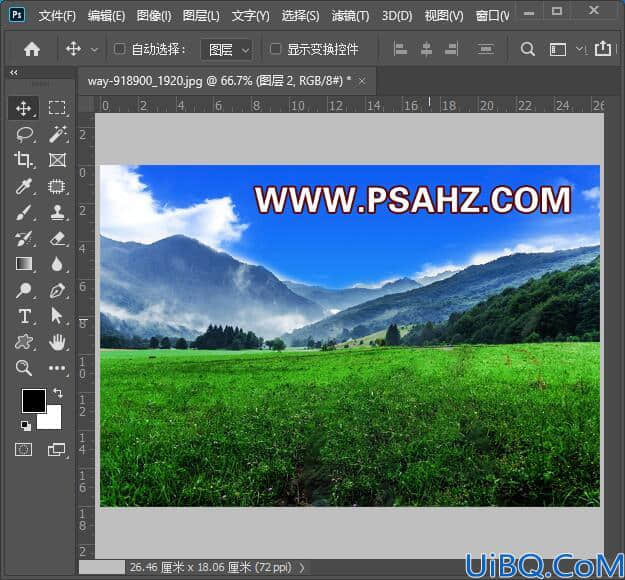Viewport: 625px width, 580px height.
Task: Select the Eyedropper tool
Action: 24,186
